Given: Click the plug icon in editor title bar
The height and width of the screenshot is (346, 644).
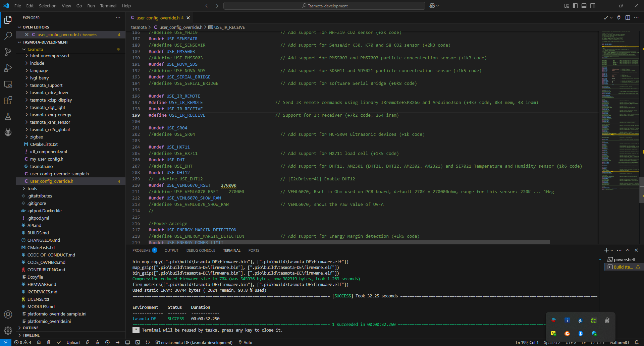Looking at the screenshot, I should pos(619,18).
